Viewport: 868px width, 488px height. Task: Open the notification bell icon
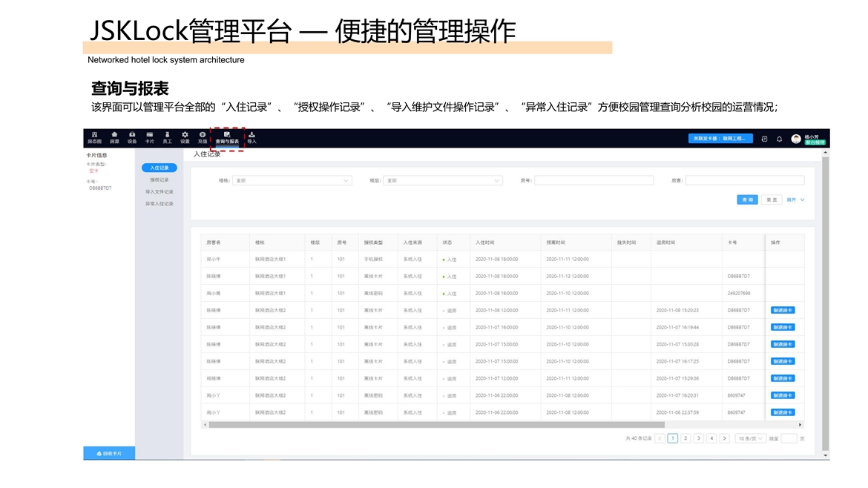780,139
